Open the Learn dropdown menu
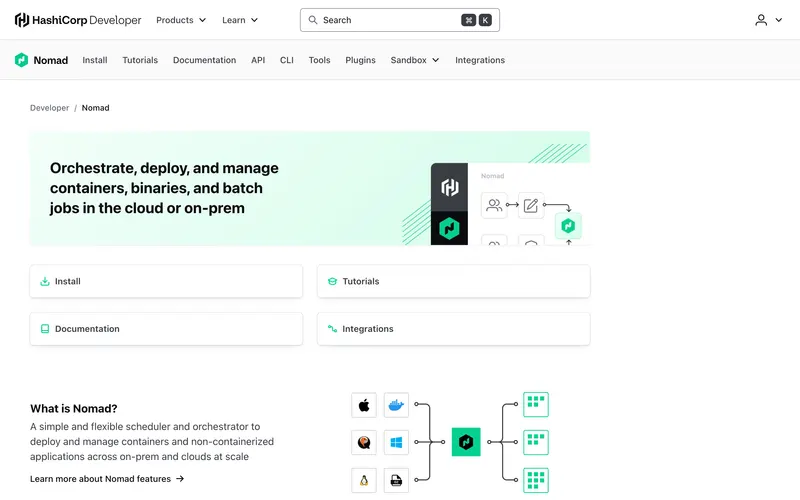 [240, 20]
